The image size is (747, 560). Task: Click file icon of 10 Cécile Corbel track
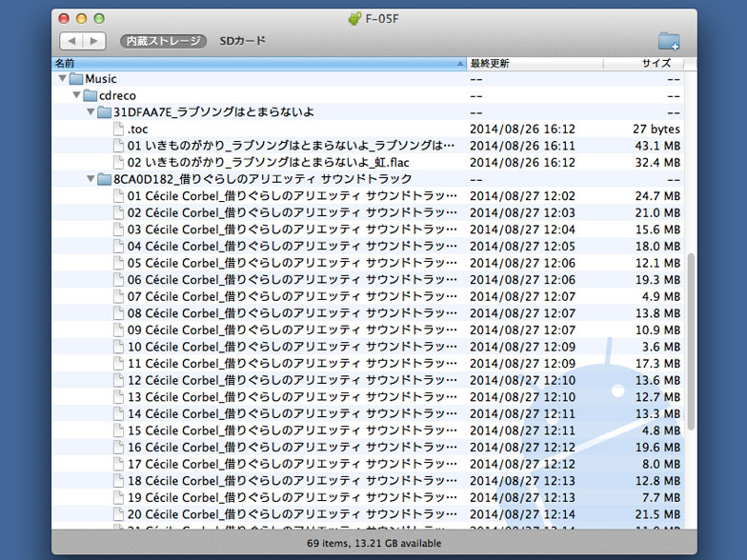tap(118, 347)
